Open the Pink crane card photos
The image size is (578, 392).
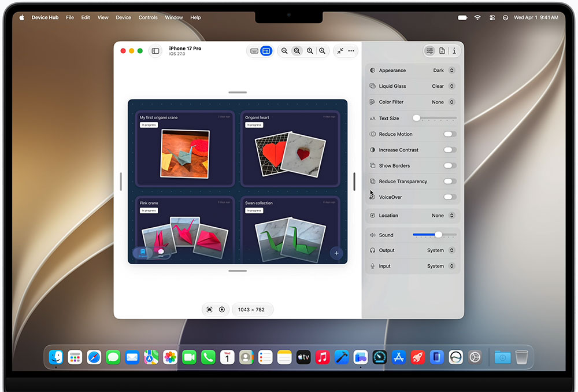[x=185, y=236]
